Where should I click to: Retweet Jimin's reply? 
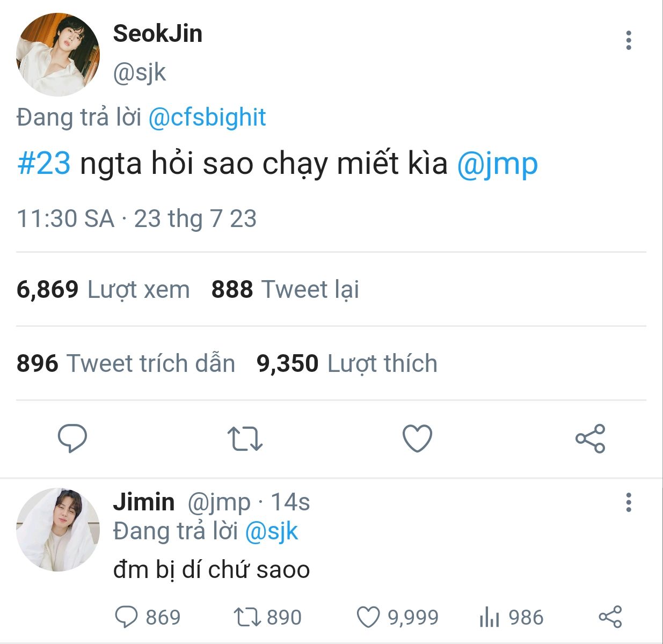[247, 617]
